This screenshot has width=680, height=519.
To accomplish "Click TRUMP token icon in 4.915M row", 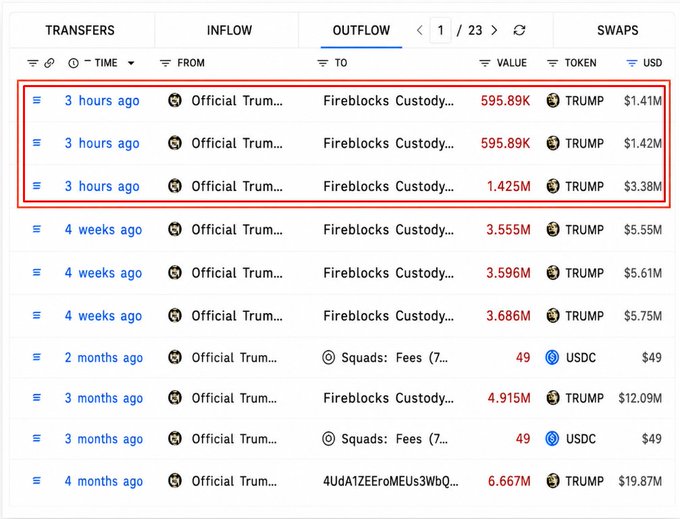I will coord(552,398).
